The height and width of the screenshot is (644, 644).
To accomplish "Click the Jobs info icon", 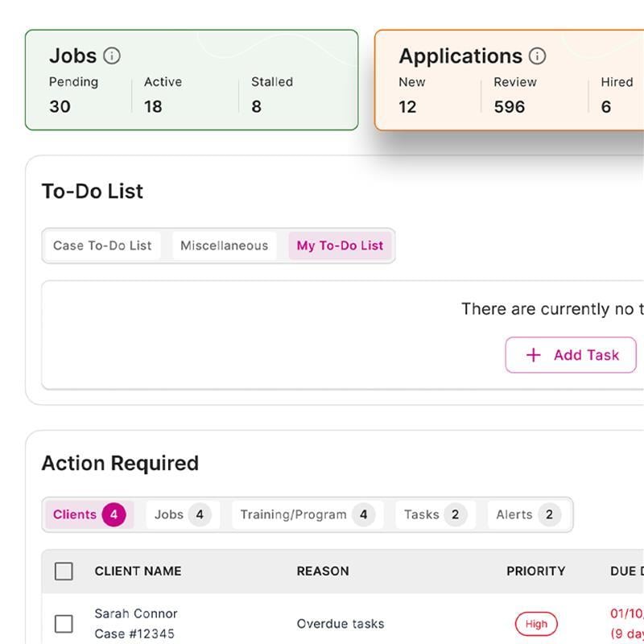I will tap(113, 56).
